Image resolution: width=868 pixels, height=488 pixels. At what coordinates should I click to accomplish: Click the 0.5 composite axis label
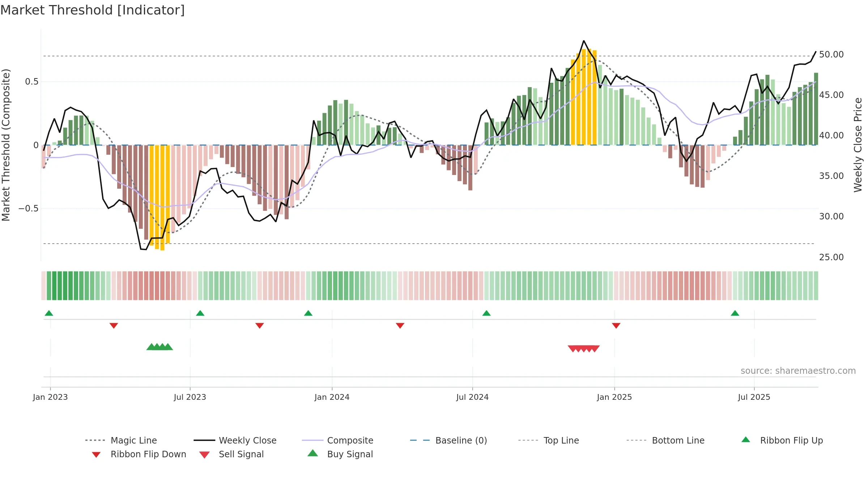tap(32, 82)
